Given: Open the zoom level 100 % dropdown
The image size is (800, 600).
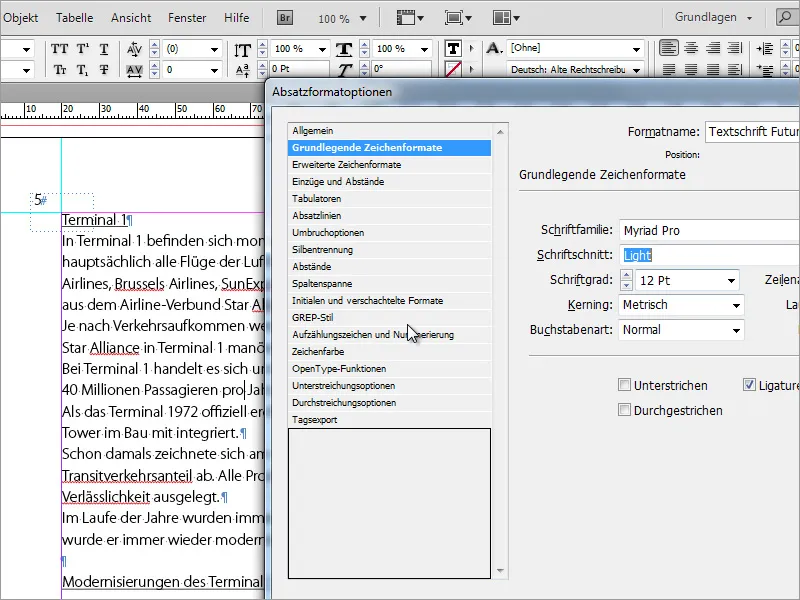Looking at the screenshot, I should coord(363,18).
